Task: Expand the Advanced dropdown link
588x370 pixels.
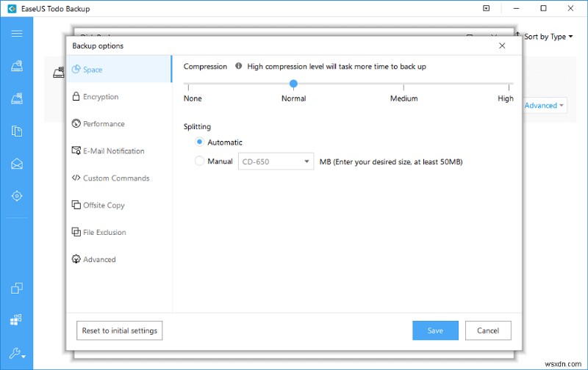Action: 544,106
